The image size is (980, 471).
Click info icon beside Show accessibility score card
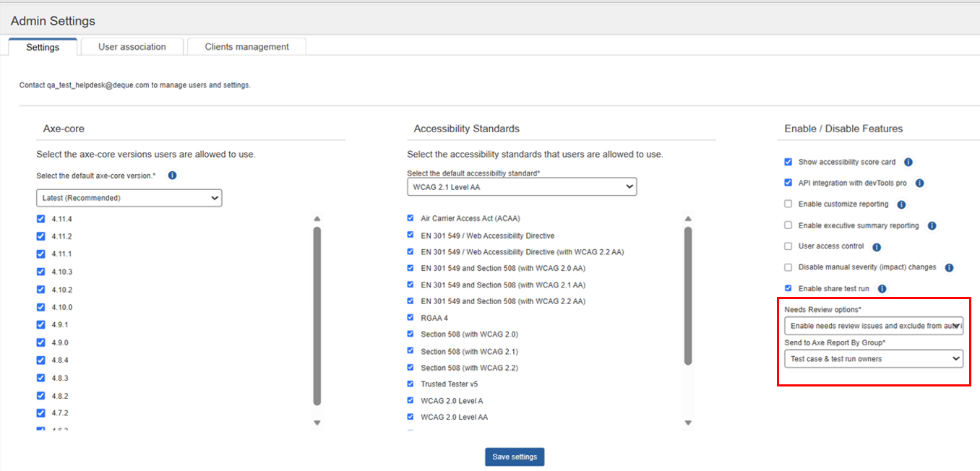[908, 163]
